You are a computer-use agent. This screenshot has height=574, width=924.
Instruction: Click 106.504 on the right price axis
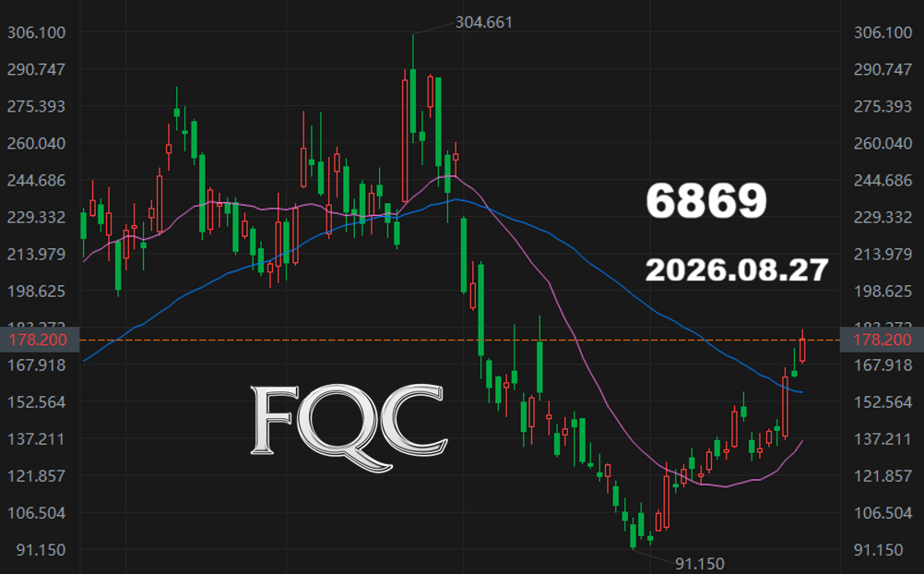click(883, 513)
